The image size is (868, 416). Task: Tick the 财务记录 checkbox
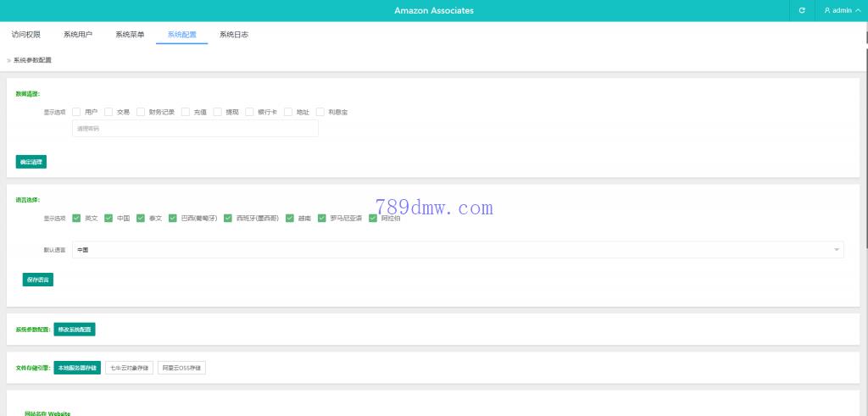tap(141, 112)
